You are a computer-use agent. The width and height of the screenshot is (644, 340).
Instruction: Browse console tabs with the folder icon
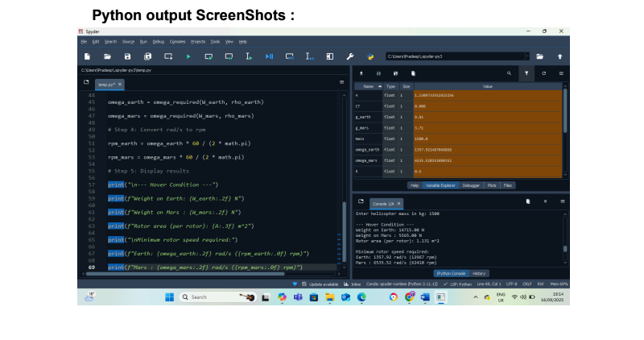tap(361, 201)
